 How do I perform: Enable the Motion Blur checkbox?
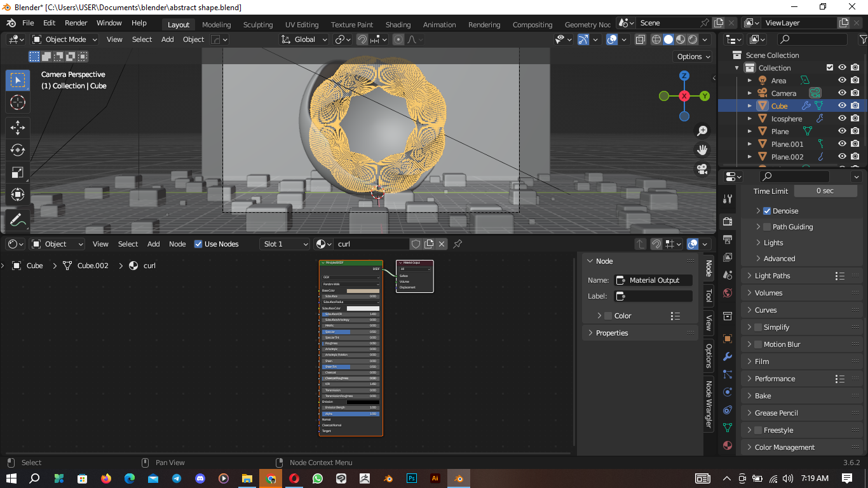pyautogui.click(x=758, y=344)
